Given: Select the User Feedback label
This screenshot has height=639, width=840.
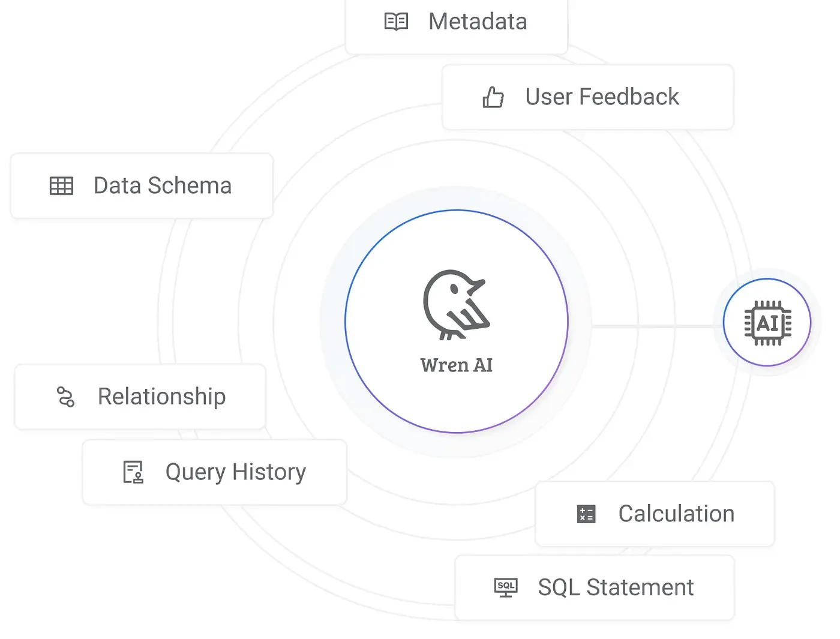Looking at the screenshot, I should pyautogui.click(x=602, y=97).
